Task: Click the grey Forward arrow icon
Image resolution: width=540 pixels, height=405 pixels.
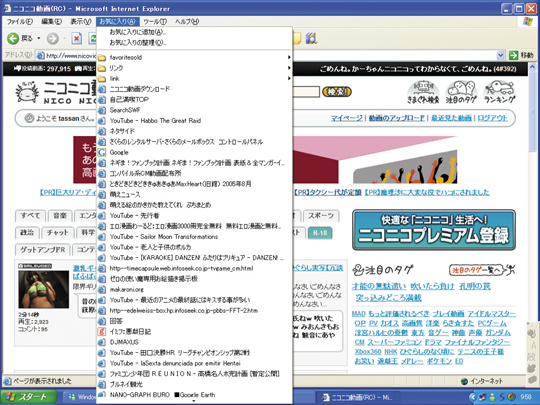Action: [53, 38]
